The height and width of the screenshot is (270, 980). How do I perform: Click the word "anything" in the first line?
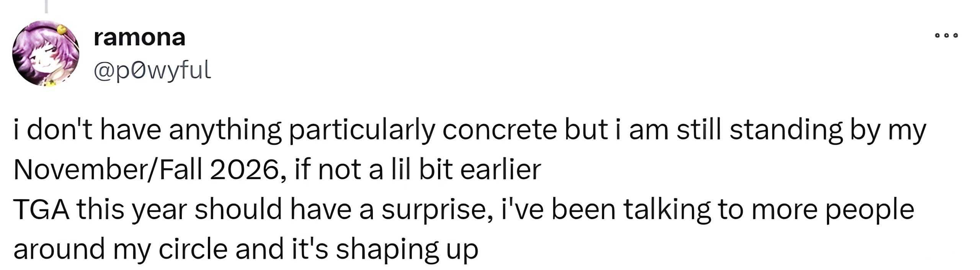pyautogui.click(x=225, y=130)
